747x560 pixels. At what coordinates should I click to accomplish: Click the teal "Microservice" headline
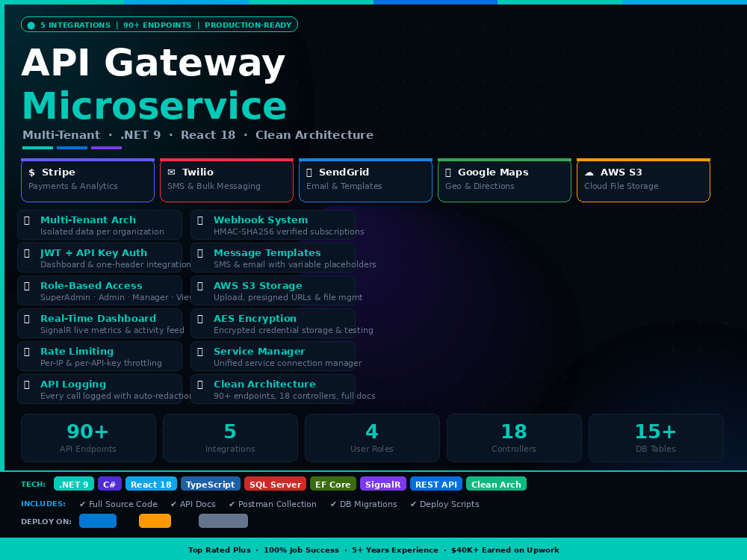(x=155, y=105)
